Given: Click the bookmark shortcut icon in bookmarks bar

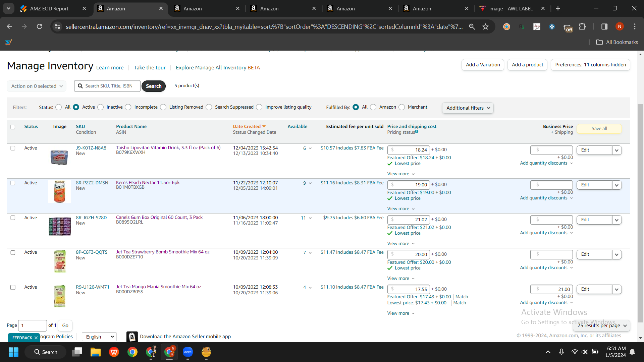Looking at the screenshot, I should click(x=9, y=42).
